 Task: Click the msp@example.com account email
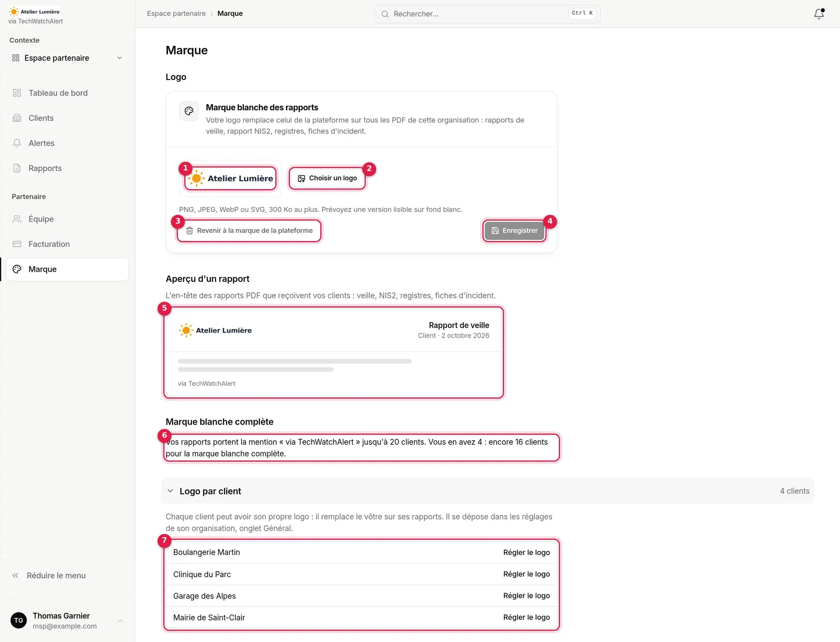coord(65,626)
